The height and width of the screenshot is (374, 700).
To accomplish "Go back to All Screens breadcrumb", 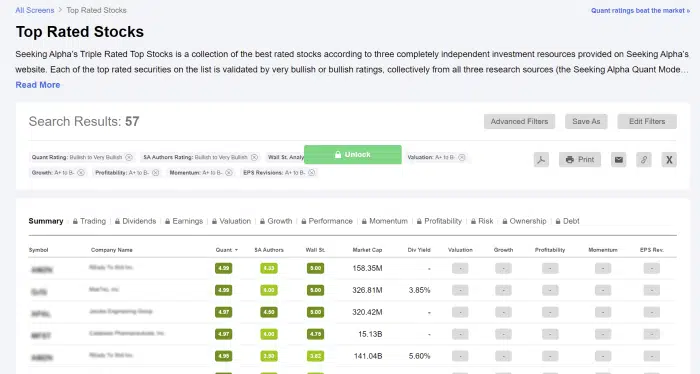I will (x=34, y=10).
